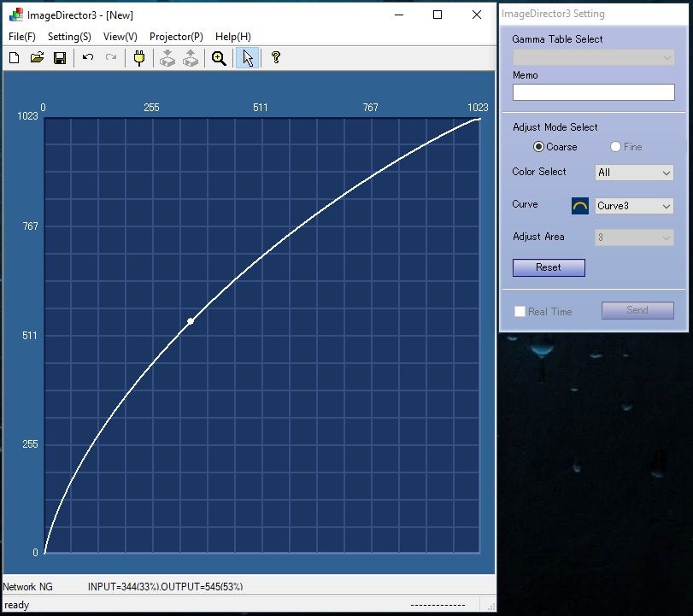The image size is (693, 616).
Task: Open the Gamma Table Select dropdown
Action: pos(594,57)
